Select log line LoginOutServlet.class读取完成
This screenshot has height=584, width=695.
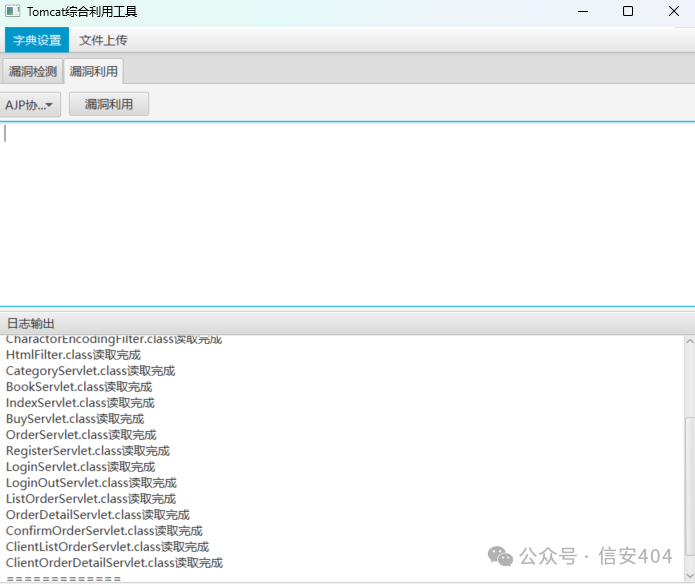pyautogui.click(x=91, y=483)
